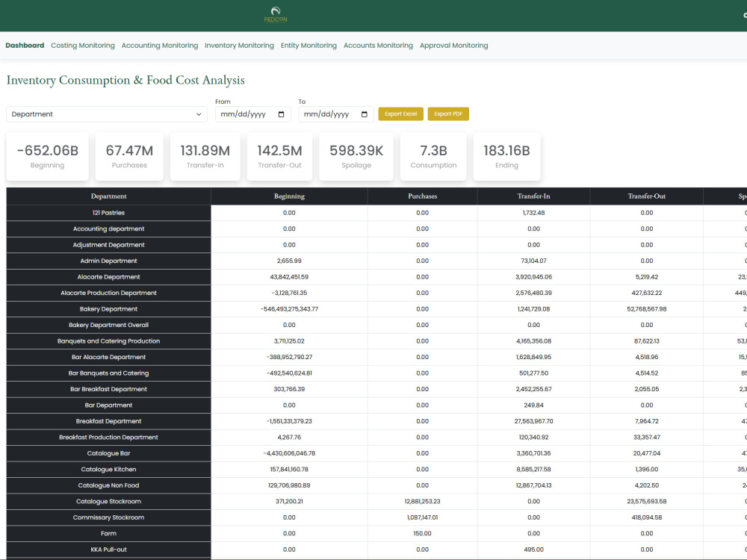Switch to Costing Monitoring
Viewport: 747px width, 560px height.
tap(83, 46)
